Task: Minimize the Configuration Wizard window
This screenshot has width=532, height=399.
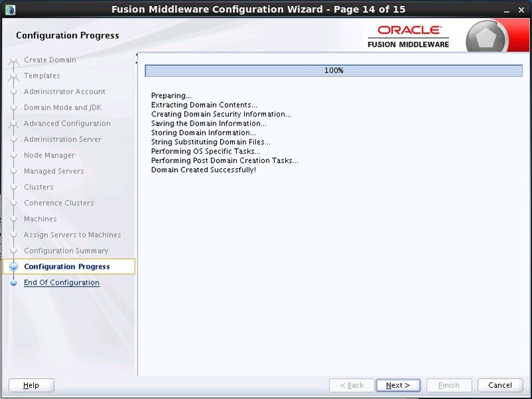Action: (507, 11)
